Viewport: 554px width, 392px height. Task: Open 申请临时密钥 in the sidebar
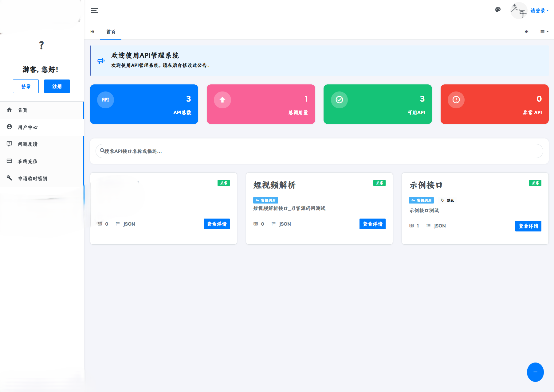(x=42, y=178)
